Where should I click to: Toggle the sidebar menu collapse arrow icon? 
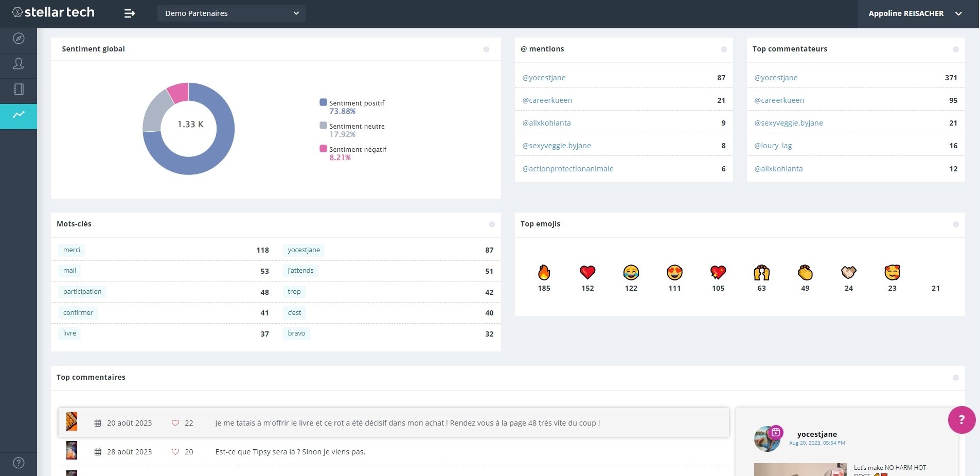click(130, 13)
